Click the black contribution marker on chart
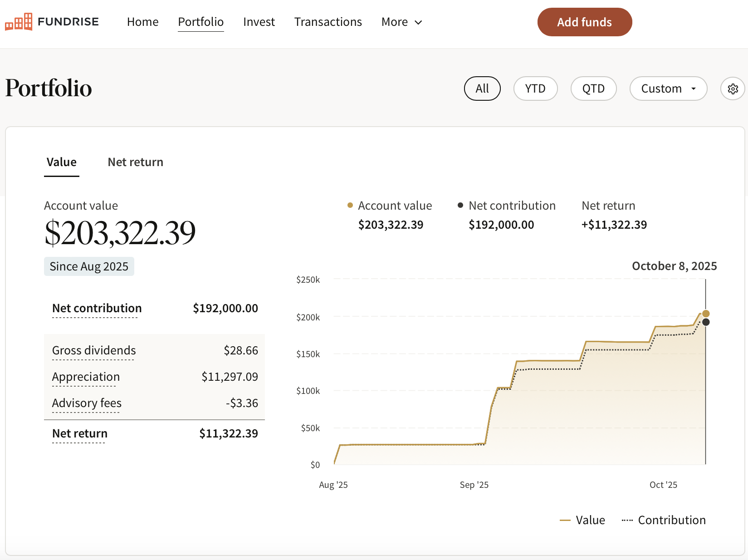Viewport: 748px width, 560px height. 706,322
